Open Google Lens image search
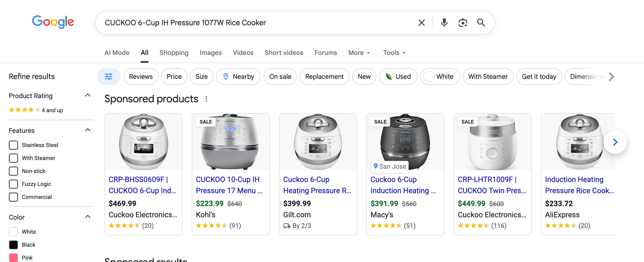This screenshot has width=644, height=262. coord(463,23)
